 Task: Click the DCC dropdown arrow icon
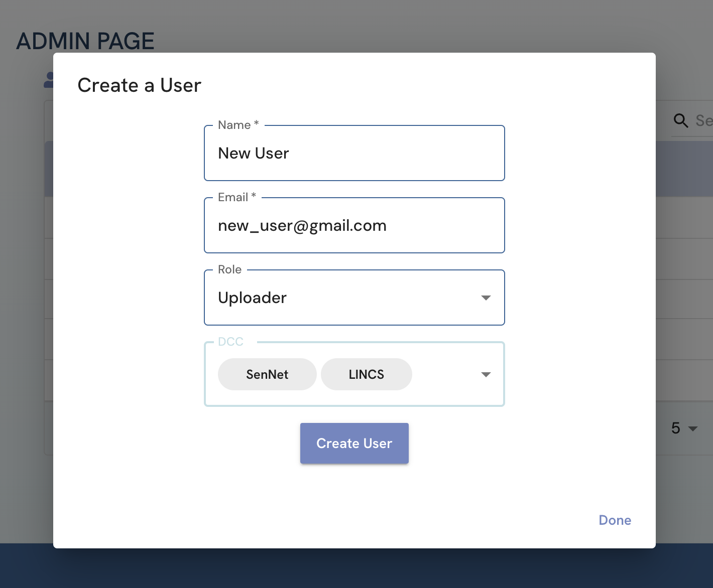(486, 375)
